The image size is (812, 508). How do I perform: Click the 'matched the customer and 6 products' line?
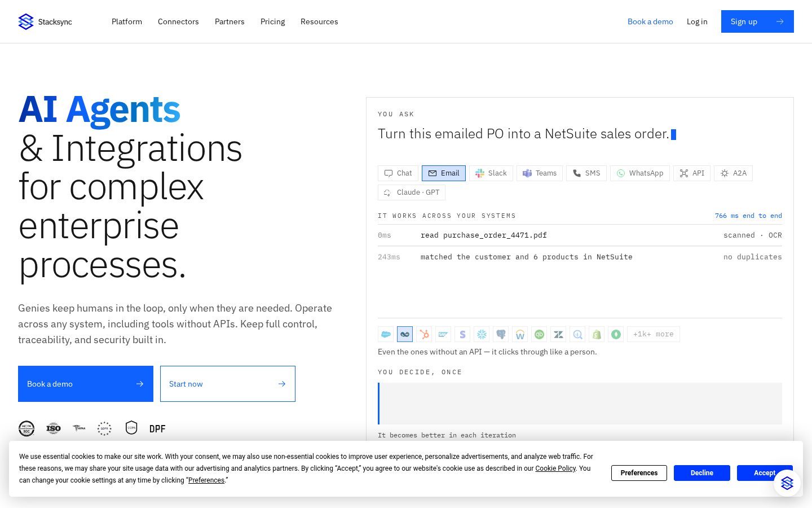coord(526,257)
